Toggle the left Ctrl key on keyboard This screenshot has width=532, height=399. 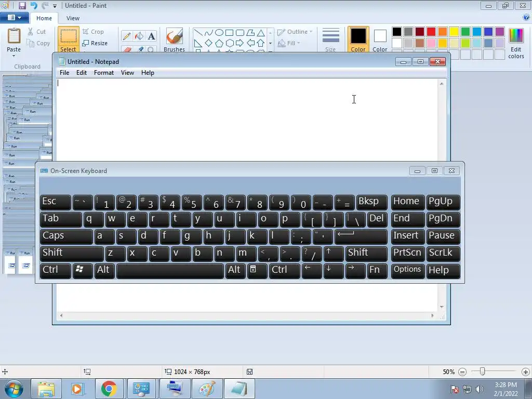[55, 271]
